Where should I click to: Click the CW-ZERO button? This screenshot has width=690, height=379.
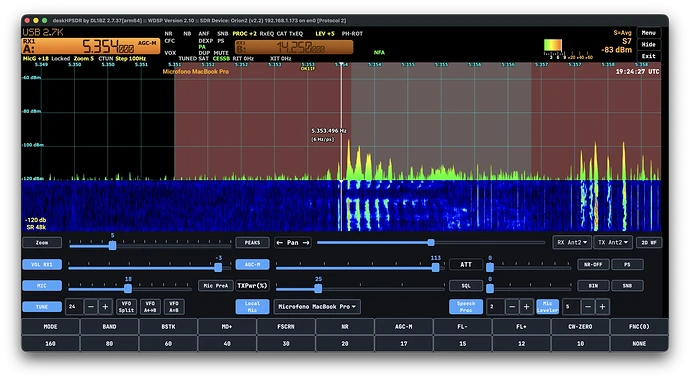coord(580,327)
